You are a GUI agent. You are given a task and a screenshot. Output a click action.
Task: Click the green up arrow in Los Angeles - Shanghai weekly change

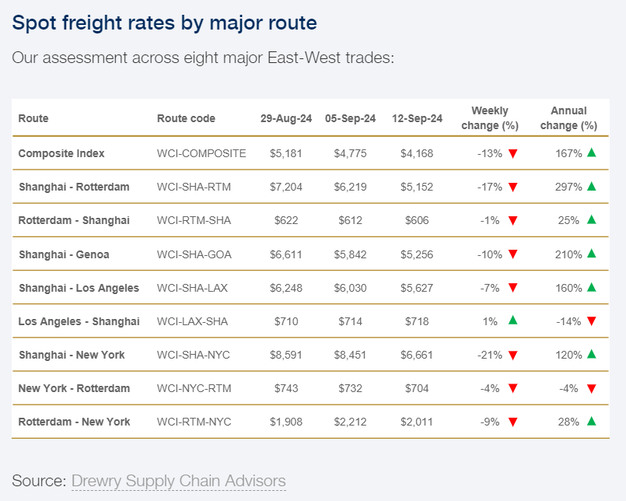click(x=512, y=321)
